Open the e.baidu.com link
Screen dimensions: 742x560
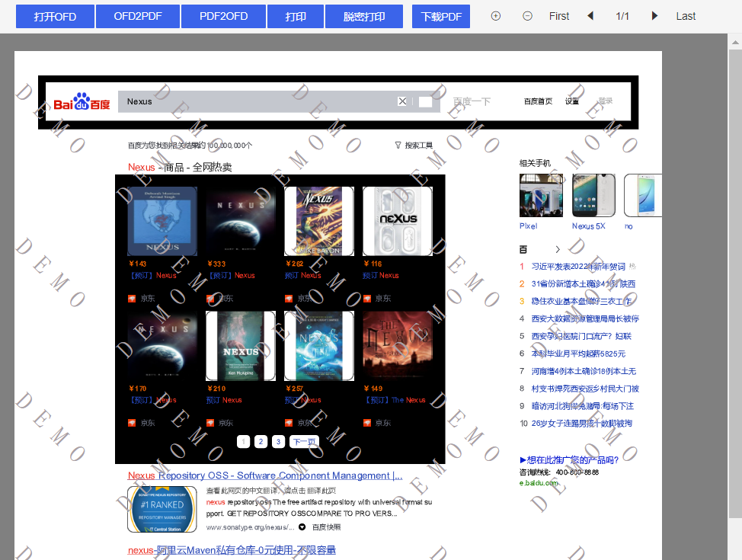539,483
